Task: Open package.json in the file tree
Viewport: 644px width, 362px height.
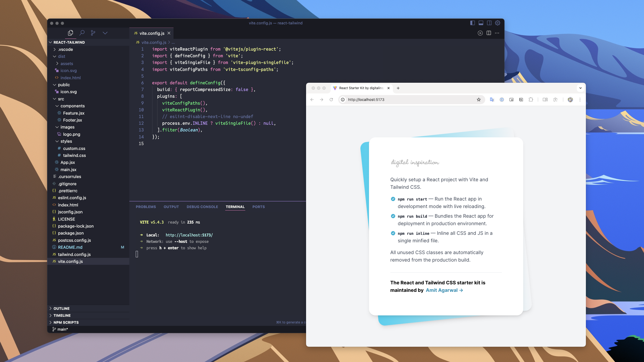Action: pos(71,233)
